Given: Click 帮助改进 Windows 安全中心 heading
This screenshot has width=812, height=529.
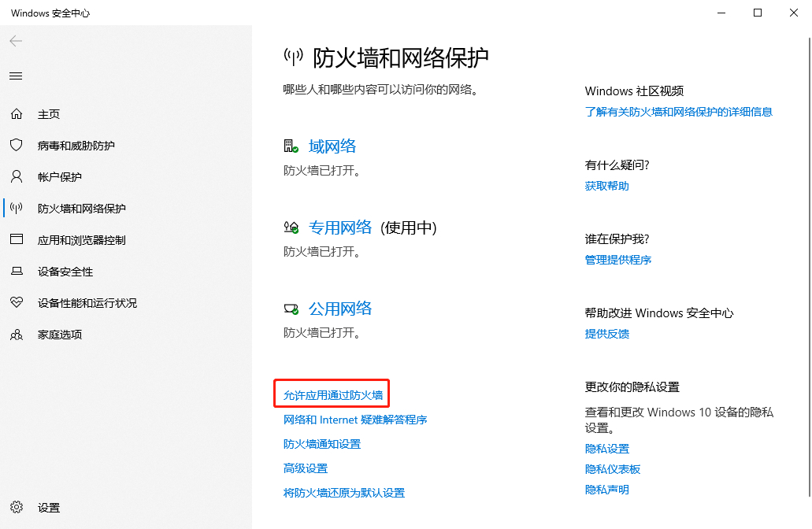Looking at the screenshot, I should (659, 313).
